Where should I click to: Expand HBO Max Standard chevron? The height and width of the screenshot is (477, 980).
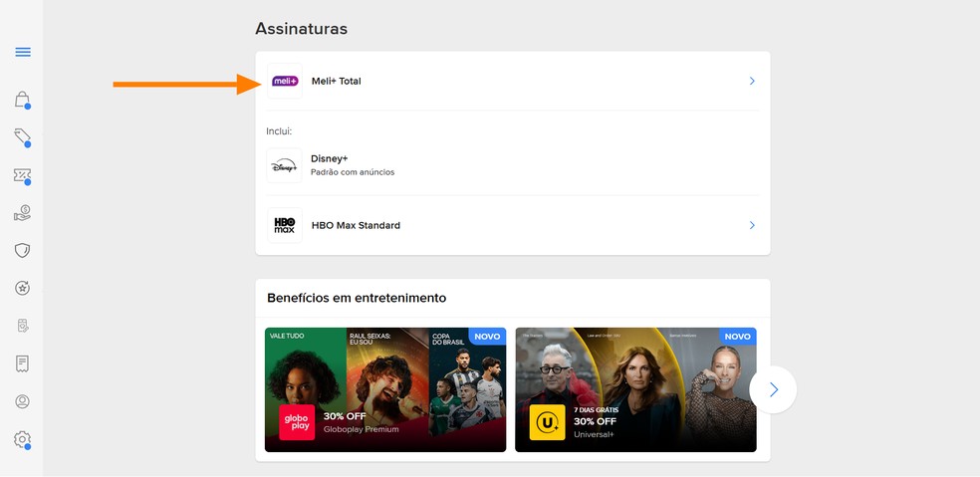coord(752,225)
